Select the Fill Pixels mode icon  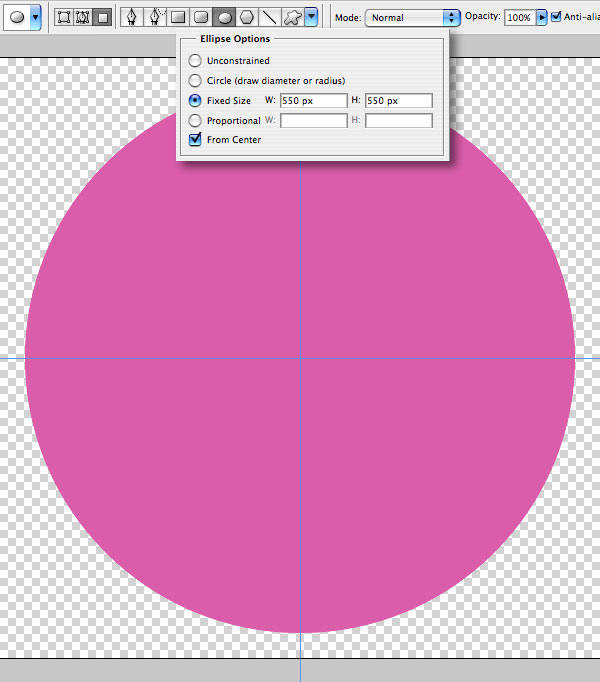click(102, 17)
